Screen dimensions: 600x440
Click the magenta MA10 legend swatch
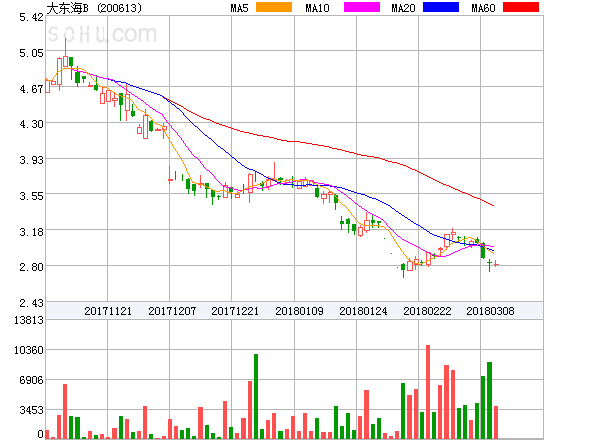(362, 7)
